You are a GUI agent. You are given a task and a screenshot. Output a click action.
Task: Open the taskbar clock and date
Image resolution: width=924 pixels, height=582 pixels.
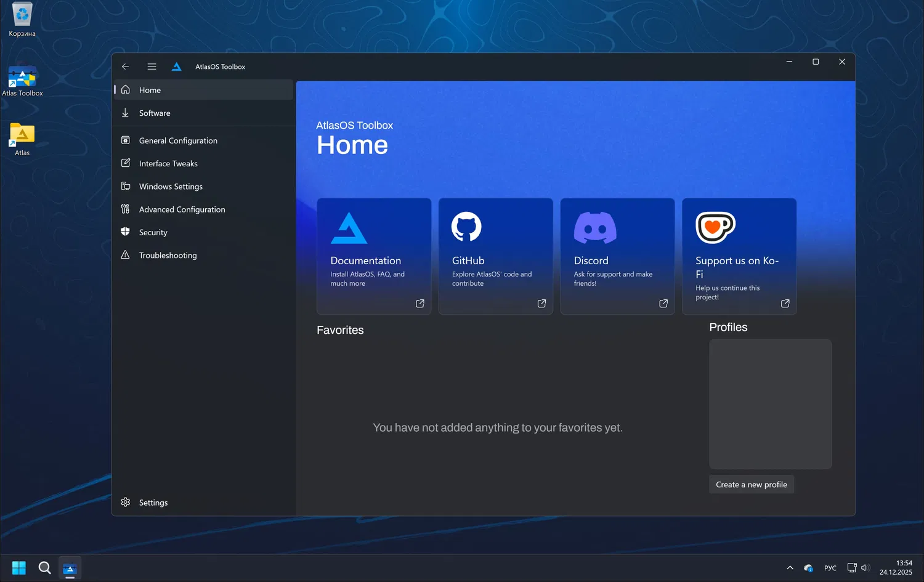[896, 568]
